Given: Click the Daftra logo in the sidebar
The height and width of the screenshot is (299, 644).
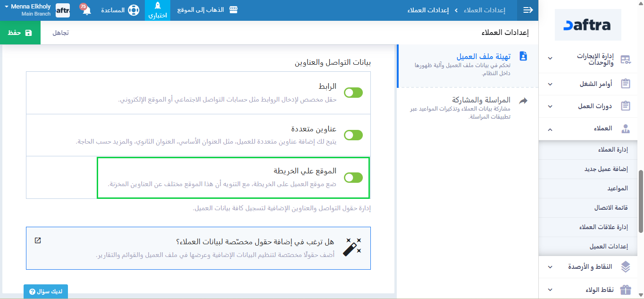Looking at the screenshot, I should 588,25.
